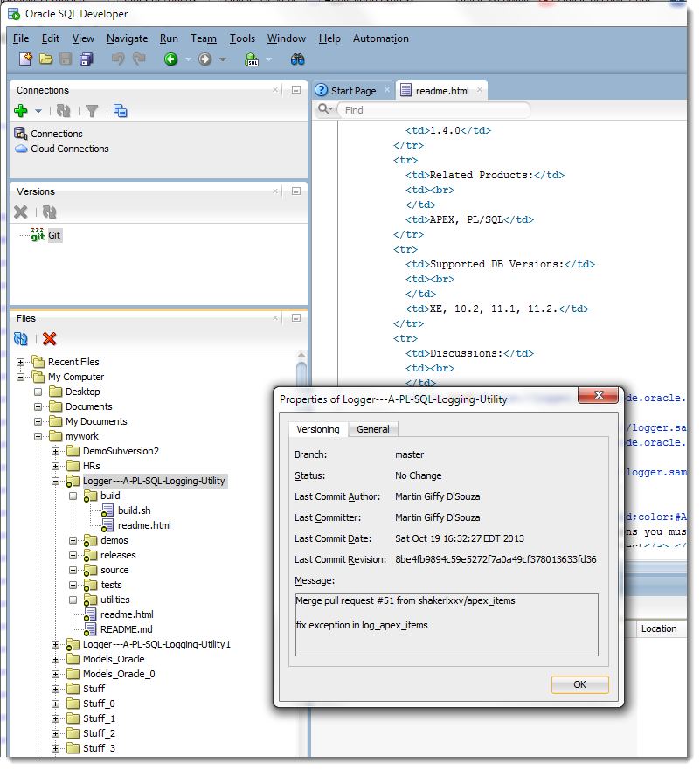Image resolution: width=700 pixels, height=770 pixels.
Task: Collapse the My Computer node
Action: pyautogui.click(x=20, y=378)
